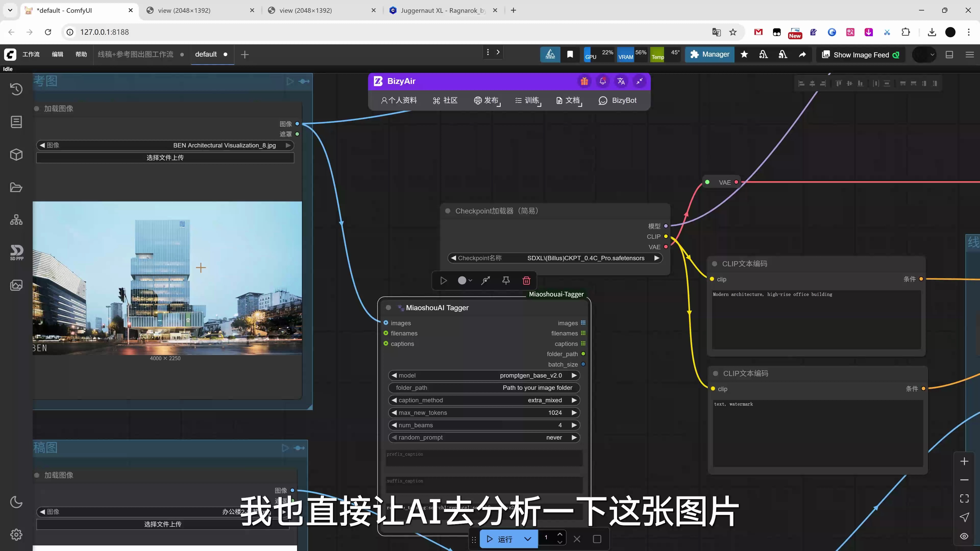Click the prefix_caption input field
This screenshot has width=980, height=551.
[484, 458]
